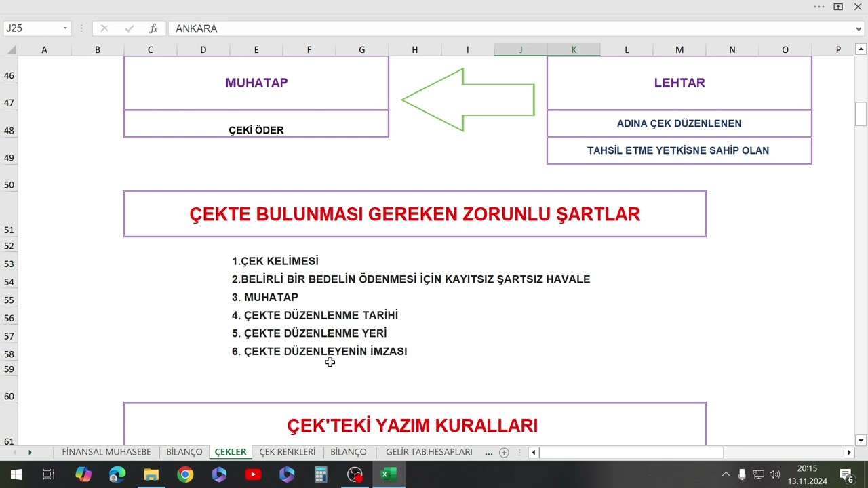Switch to the FİNANSAL MUHASEBE sheet tab

(106, 452)
